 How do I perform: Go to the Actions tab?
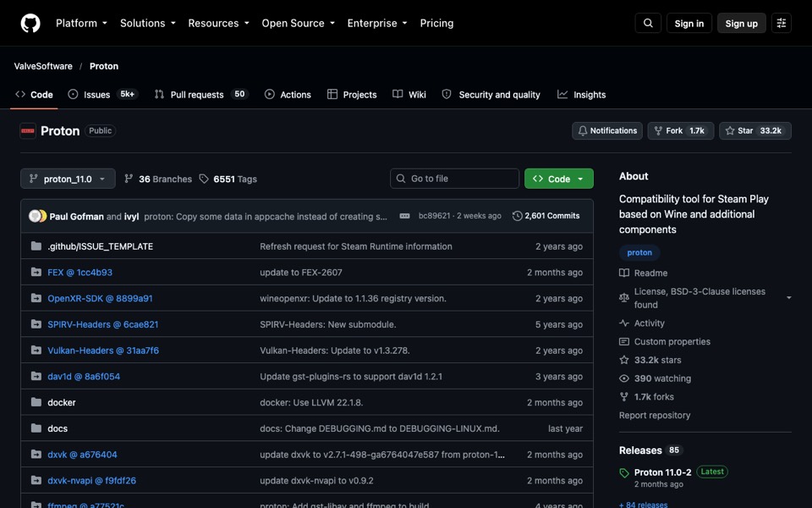[x=288, y=94]
